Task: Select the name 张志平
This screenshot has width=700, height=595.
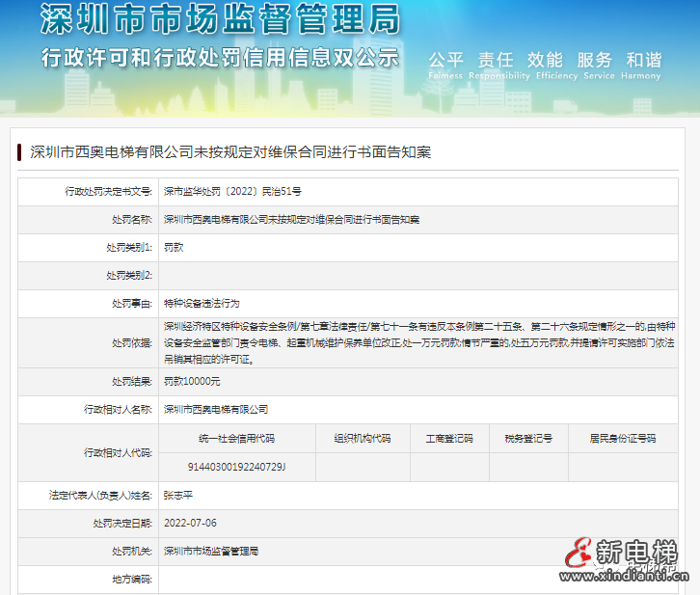Action: (x=178, y=495)
